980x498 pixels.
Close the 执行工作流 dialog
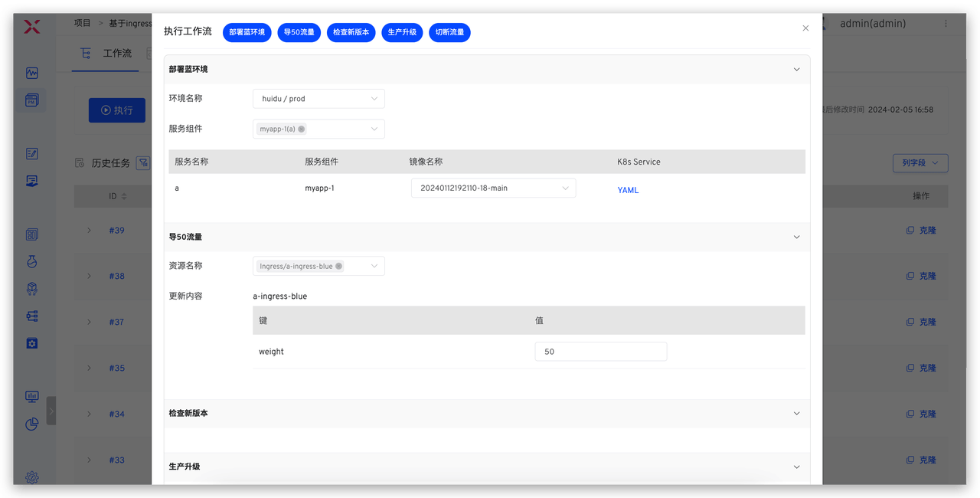pyautogui.click(x=805, y=28)
